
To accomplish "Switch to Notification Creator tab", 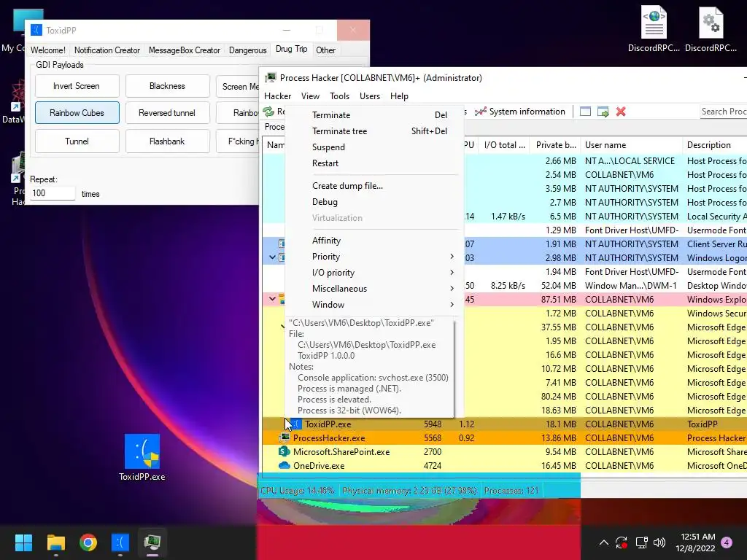I will pyautogui.click(x=107, y=50).
